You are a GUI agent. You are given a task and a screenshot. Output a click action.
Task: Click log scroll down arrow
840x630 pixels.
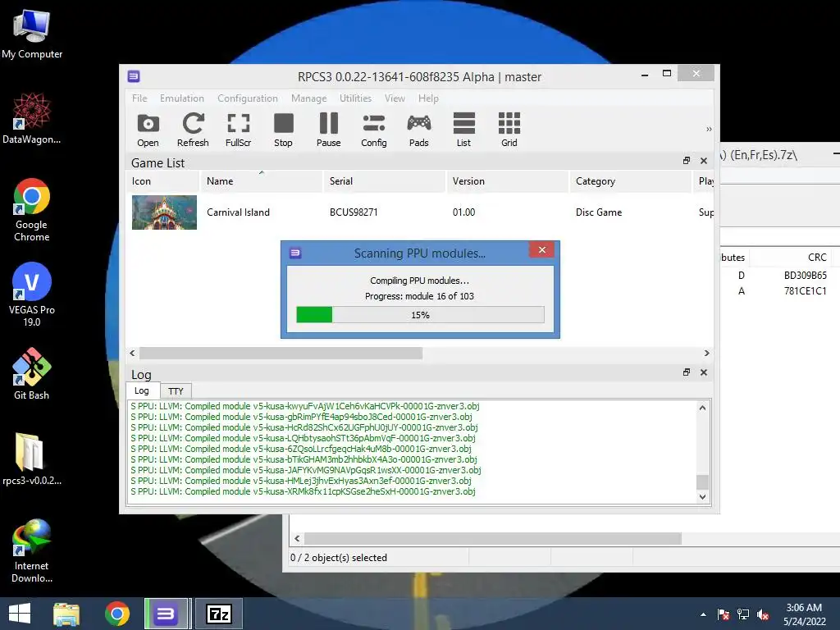(x=702, y=496)
